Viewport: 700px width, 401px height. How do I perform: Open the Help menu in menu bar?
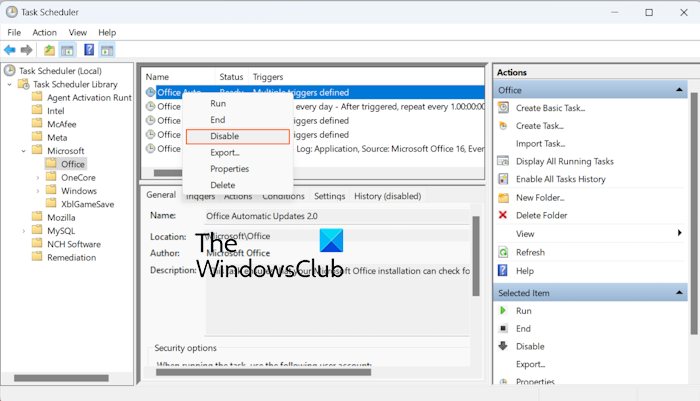point(107,33)
